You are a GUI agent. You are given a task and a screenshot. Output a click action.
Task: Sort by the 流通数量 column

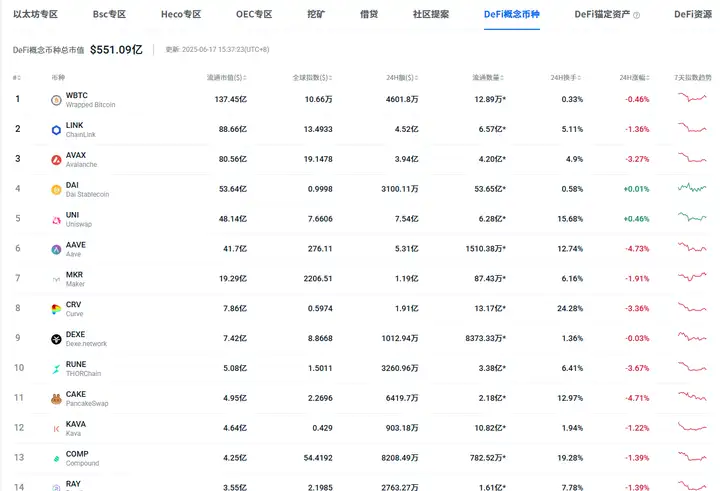click(488, 78)
